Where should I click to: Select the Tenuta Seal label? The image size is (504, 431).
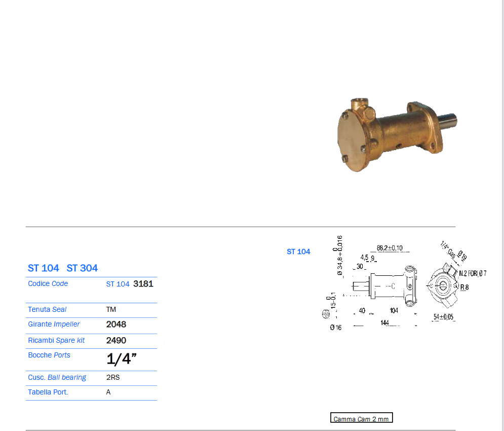tap(47, 309)
